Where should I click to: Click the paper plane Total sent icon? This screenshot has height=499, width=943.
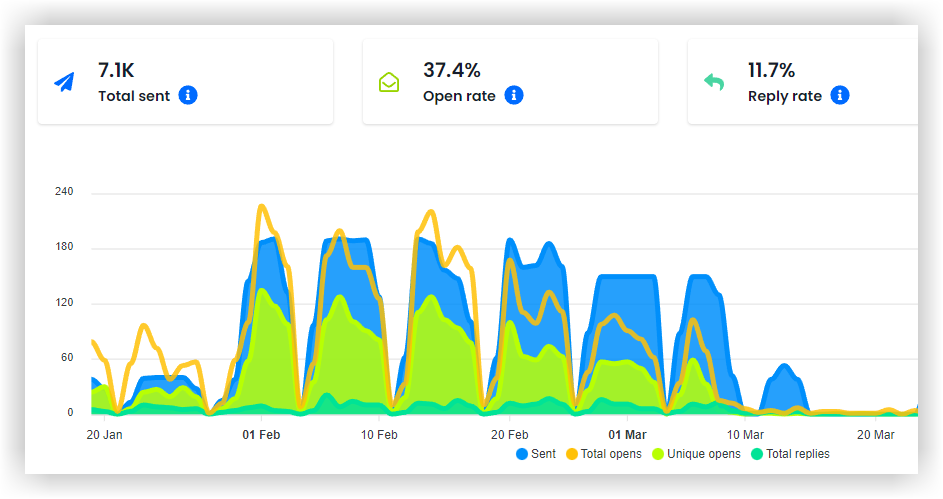[65, 82]
